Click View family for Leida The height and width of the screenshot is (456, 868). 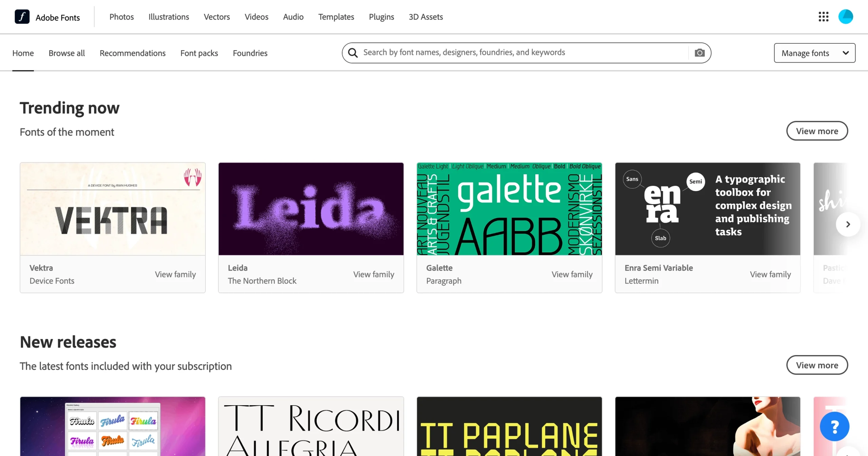pyautogui.click(x=374, y=274)
